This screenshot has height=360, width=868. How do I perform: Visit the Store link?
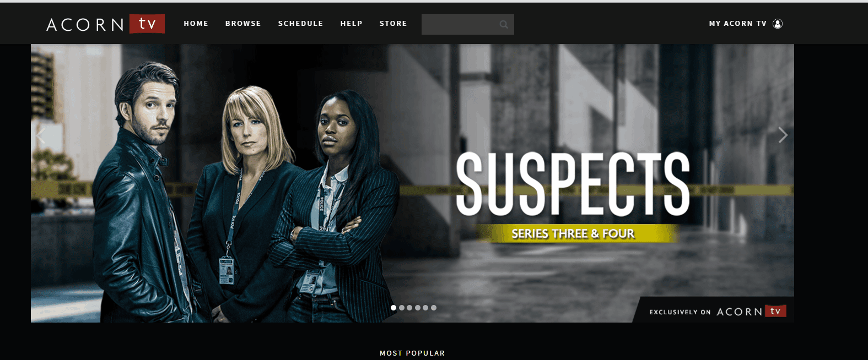tap(393, 24)
